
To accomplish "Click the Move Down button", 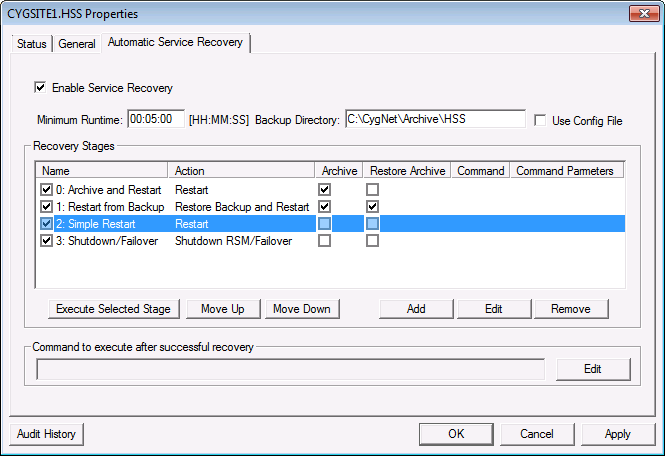I will [302, 309].
